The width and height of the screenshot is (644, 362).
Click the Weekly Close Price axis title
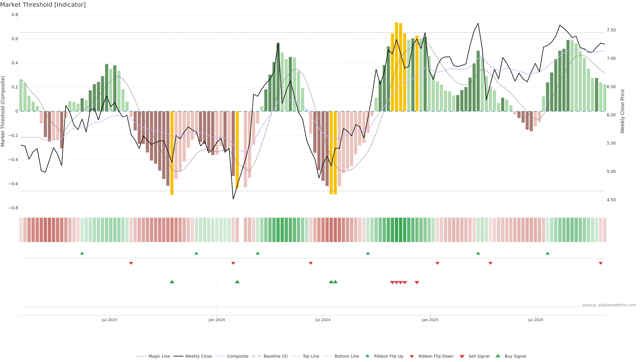(x=623, y=111)
